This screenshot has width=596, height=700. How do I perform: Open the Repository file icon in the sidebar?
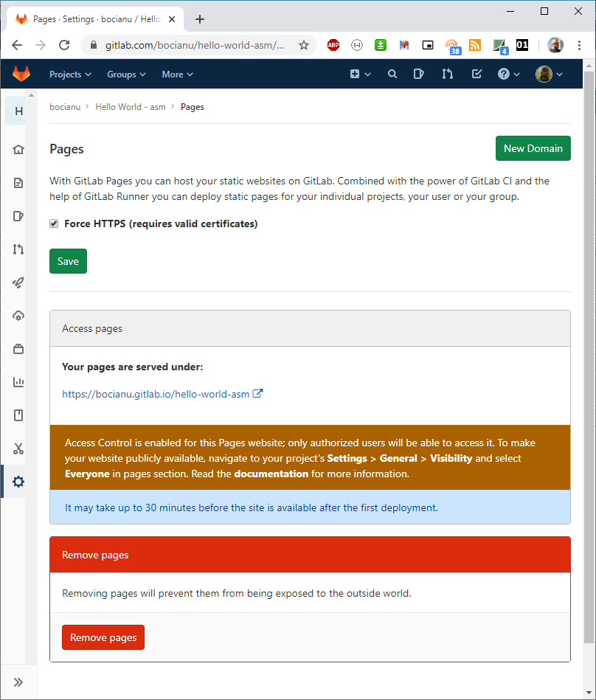coord(18,183)
